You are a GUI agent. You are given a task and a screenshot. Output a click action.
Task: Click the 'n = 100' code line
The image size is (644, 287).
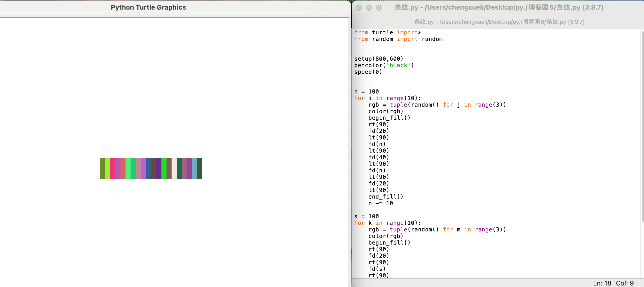pos(366,91)
